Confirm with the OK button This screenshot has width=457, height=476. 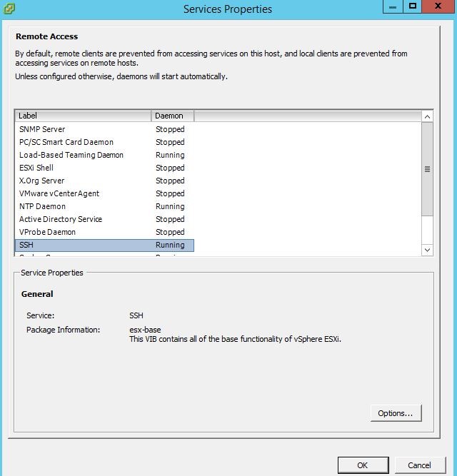pyautogui.click(x=362, y=465)
